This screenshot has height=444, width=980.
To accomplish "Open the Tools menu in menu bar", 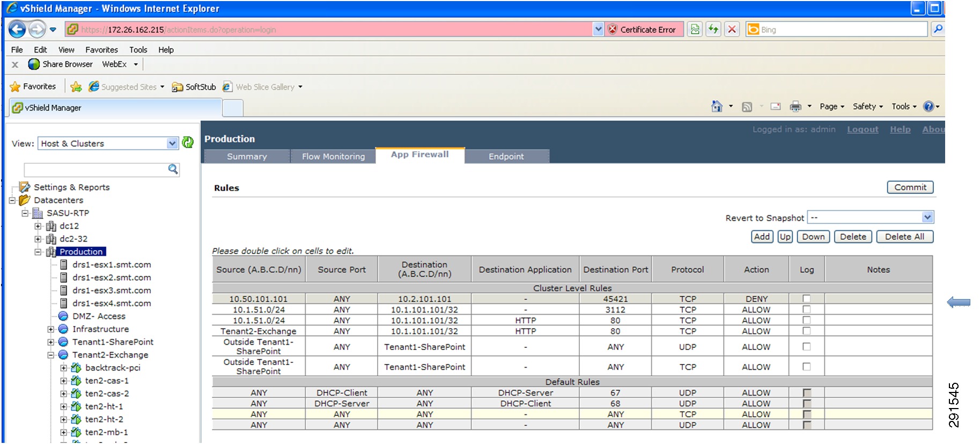I will click(138, 49).
